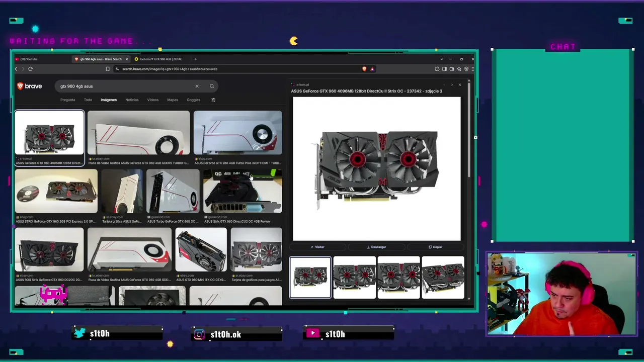Screen dimensions: 644x362
Task: Select the first thumbnail in preview strip
Action: [310, 278]
